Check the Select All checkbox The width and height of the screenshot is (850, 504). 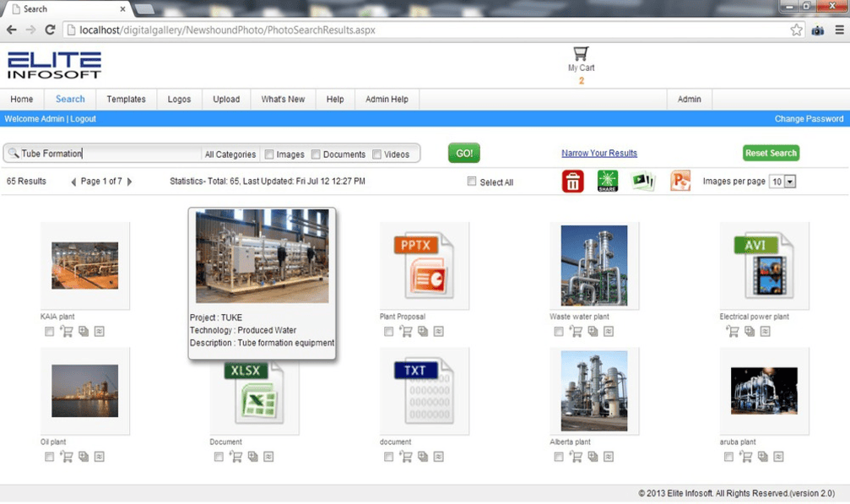coord(472,182)
